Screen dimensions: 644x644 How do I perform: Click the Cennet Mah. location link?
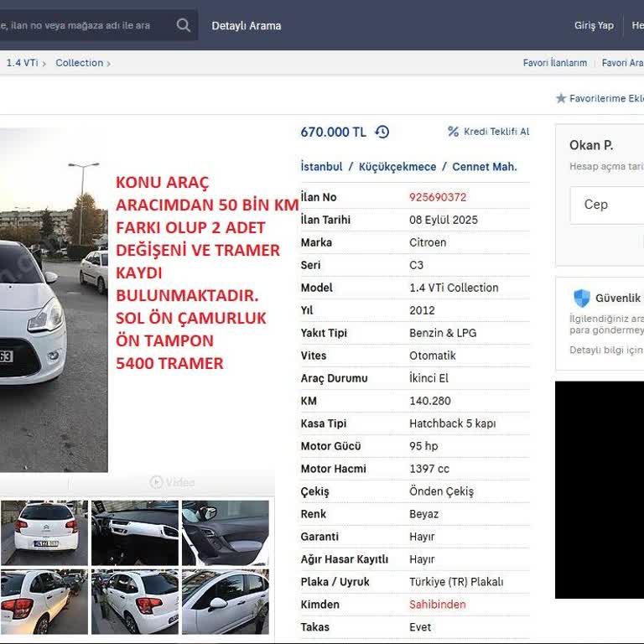point(485,167)
